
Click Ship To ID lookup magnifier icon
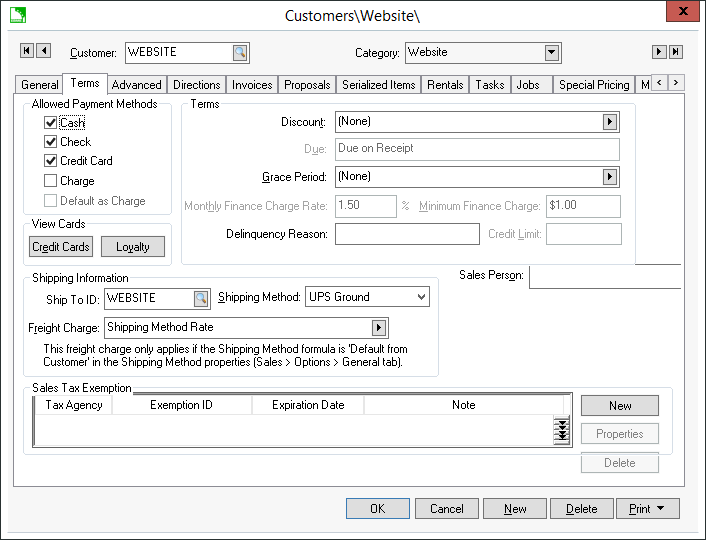[x=201, y=297]
